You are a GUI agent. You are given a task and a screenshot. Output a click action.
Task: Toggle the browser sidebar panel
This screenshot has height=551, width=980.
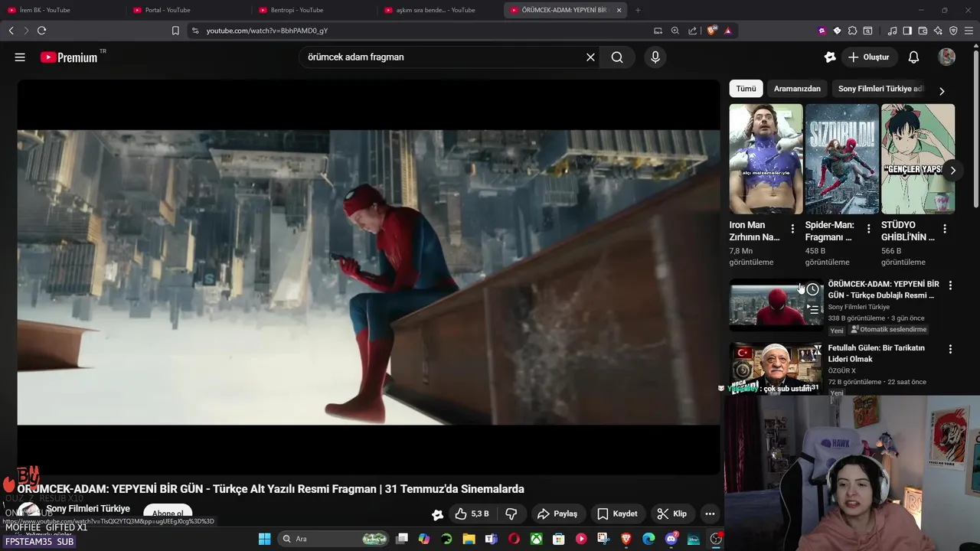pyautogui.click(x=907, y=31)
